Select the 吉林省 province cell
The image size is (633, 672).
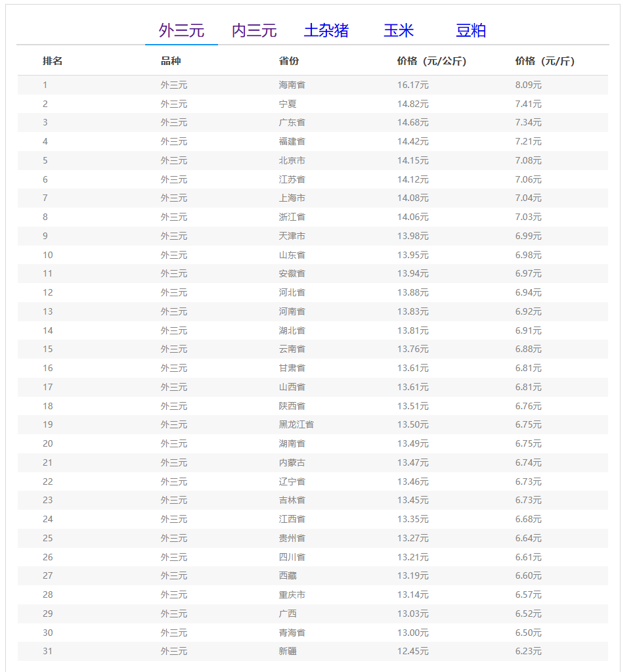[292, 500]
